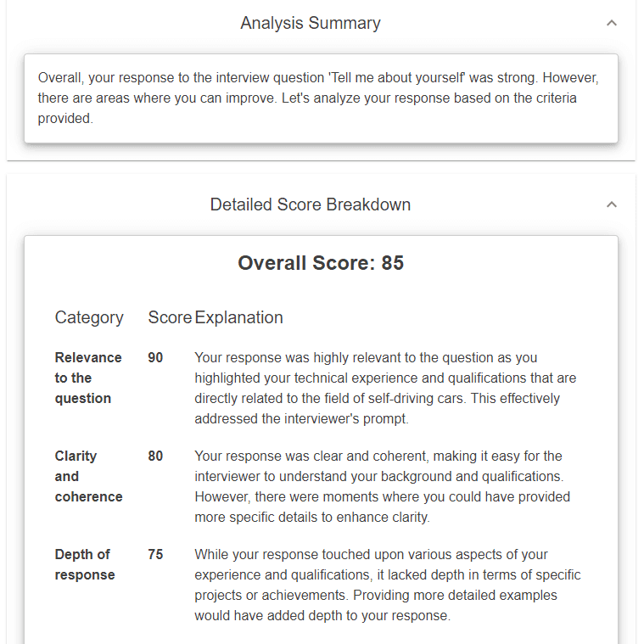Select the Relevance to the question label
This screenshot has height=644, width=644.
(x=88, y=378)
